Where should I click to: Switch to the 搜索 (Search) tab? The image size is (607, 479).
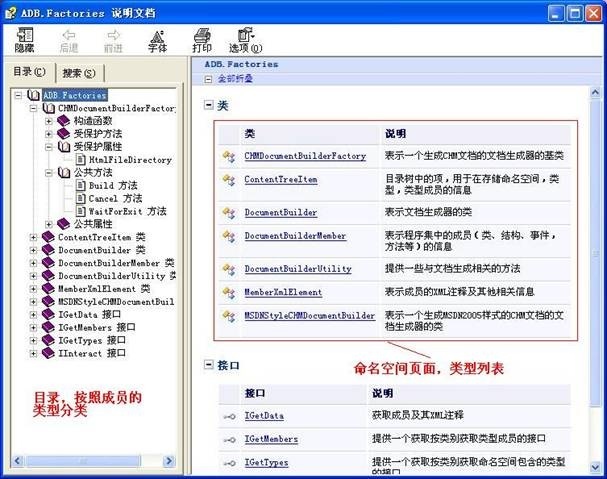78,72
